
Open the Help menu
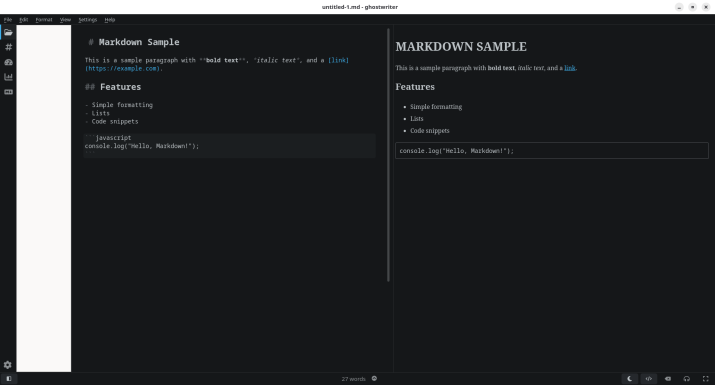pos(110,20)
